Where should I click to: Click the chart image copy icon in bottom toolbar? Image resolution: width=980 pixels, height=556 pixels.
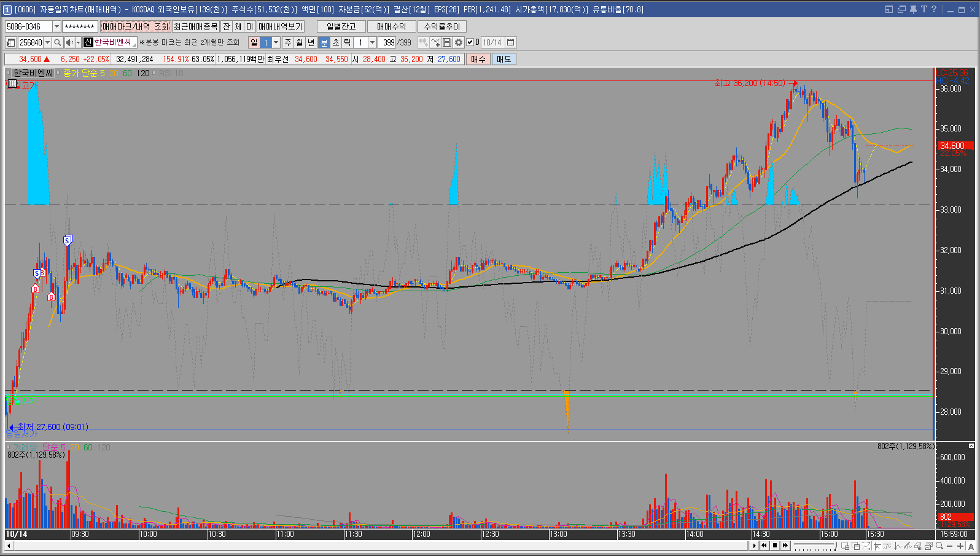(928, 546)
